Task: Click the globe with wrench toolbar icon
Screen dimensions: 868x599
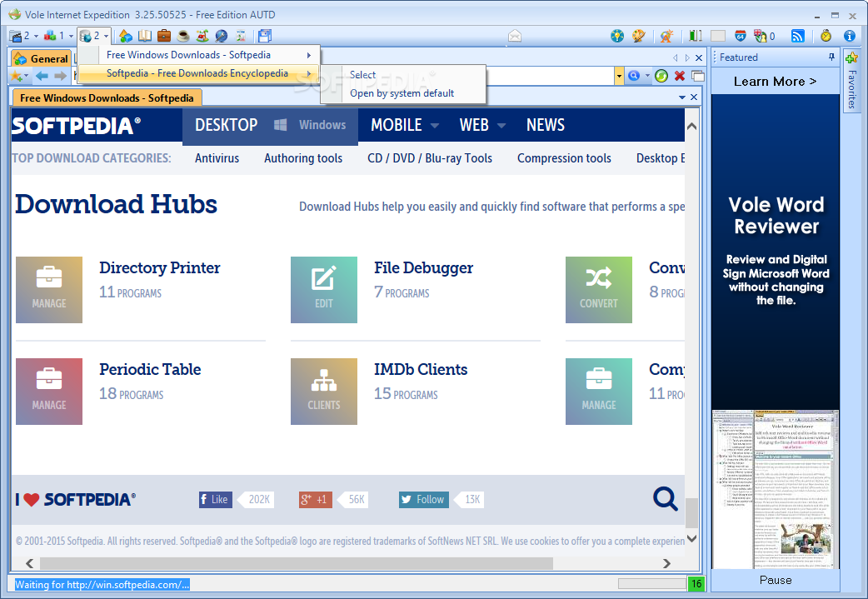Action: coord(222,36)
